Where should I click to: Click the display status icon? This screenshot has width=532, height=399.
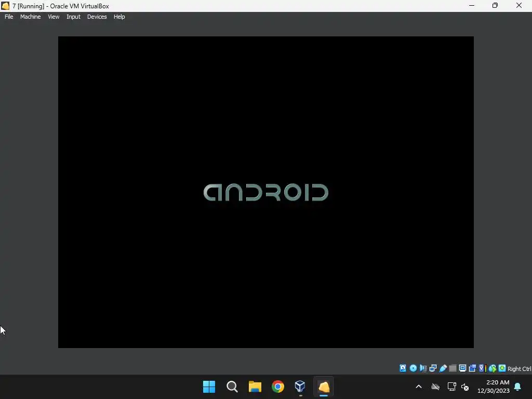(462, 368)
